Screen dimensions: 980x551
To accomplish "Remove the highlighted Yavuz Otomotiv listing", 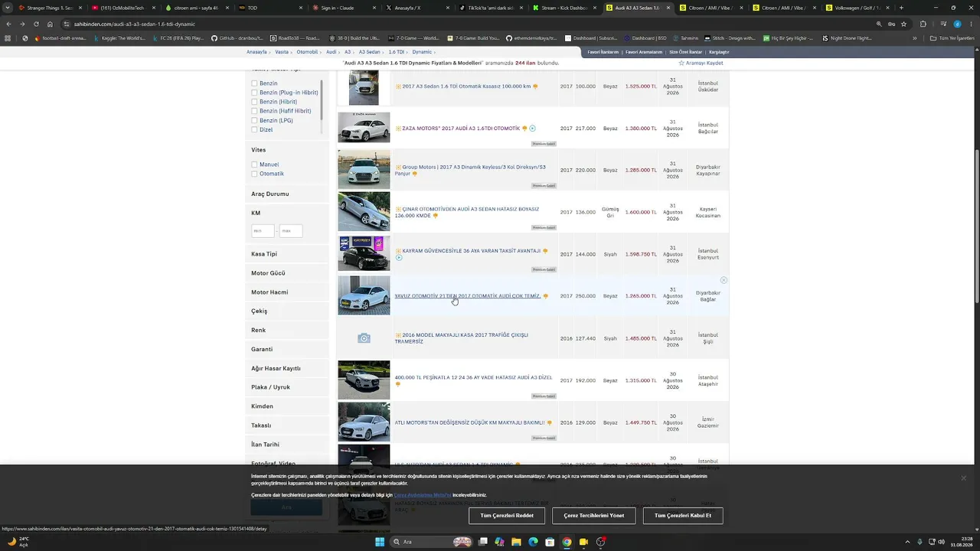I will tap(724, 280).
